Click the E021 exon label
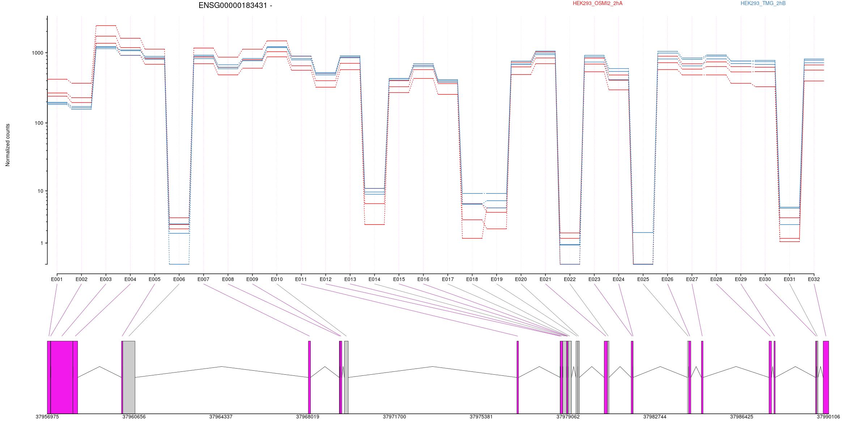 coord(545,279)
